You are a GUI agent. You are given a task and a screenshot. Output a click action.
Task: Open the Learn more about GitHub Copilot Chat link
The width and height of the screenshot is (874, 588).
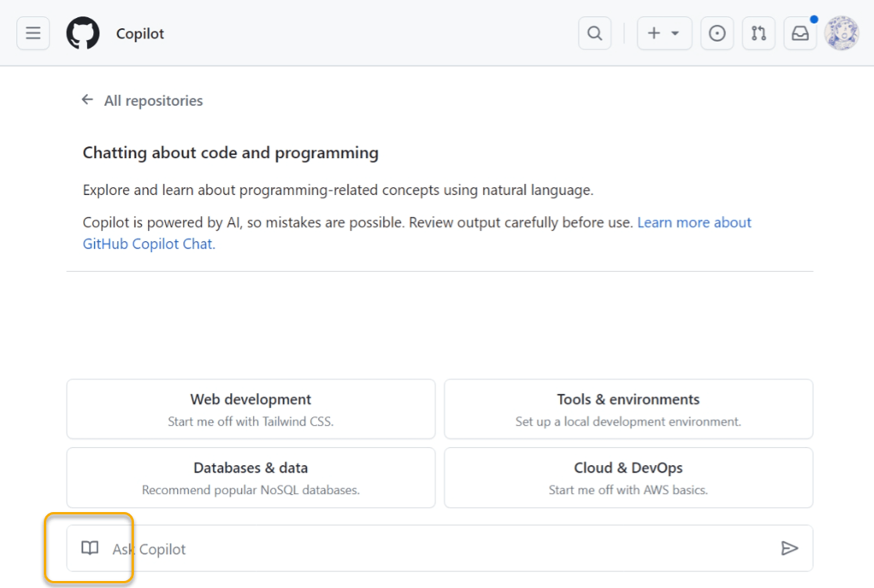694,222
